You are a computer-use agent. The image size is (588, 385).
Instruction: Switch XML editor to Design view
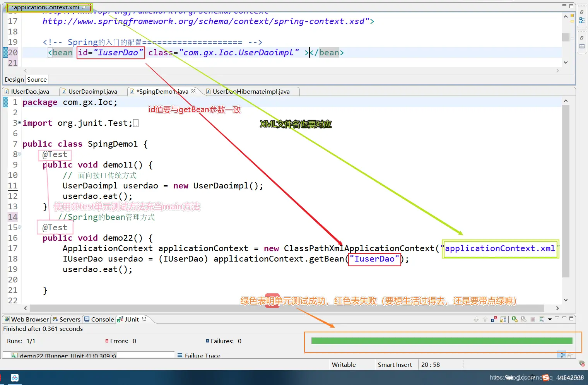coord(14,80)
